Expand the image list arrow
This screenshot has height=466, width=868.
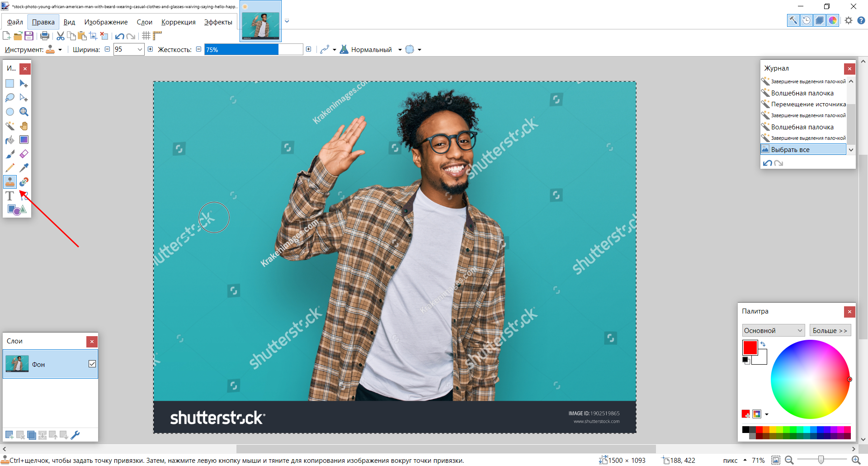point(287,21)
